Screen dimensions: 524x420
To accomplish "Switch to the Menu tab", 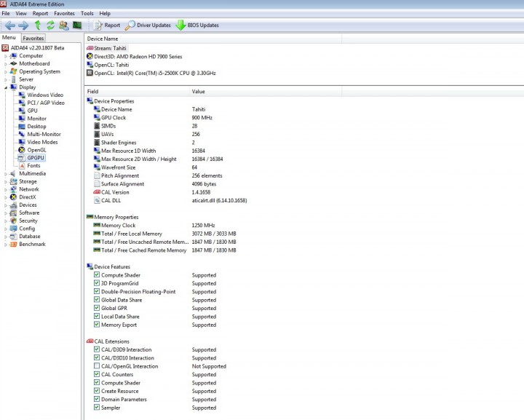I will click(x=9, y=37).
